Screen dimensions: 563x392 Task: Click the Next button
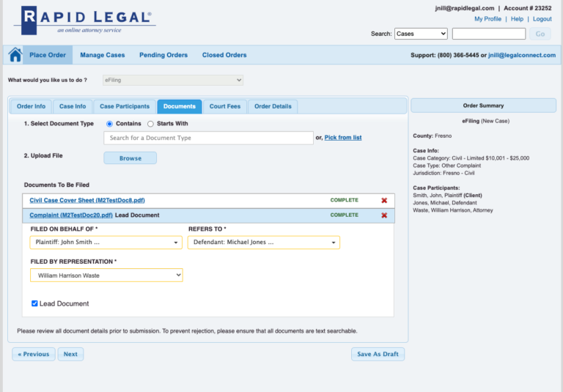point(70,354)
